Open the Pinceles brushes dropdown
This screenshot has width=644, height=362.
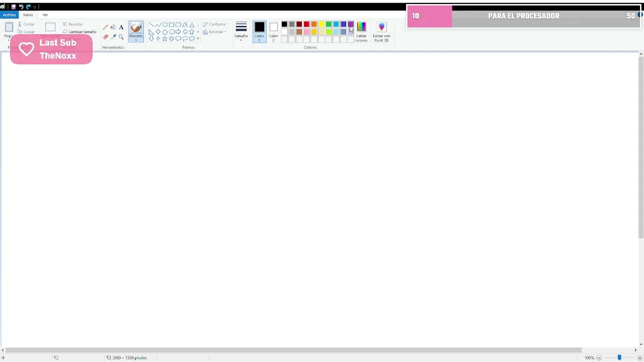coord(136,38)
